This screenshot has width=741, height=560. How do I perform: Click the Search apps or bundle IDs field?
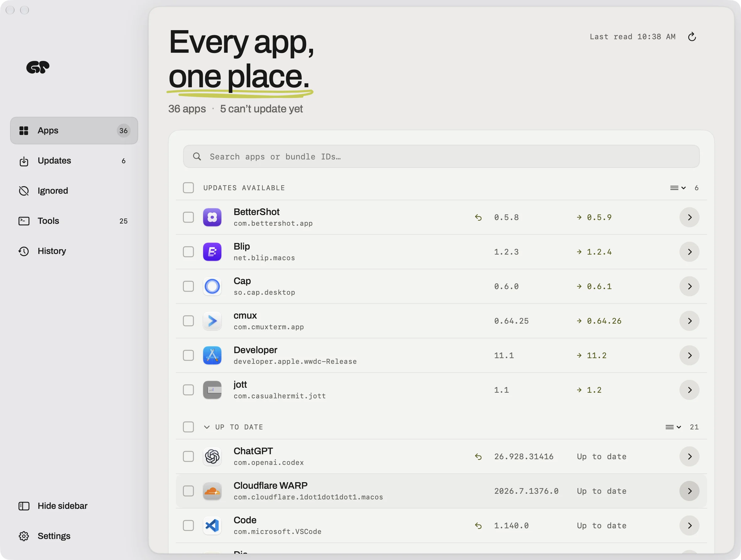click(x=441, y=156)
